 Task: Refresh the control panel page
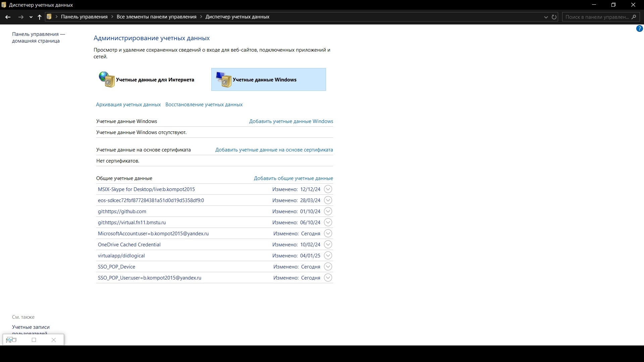pos(554,17)
